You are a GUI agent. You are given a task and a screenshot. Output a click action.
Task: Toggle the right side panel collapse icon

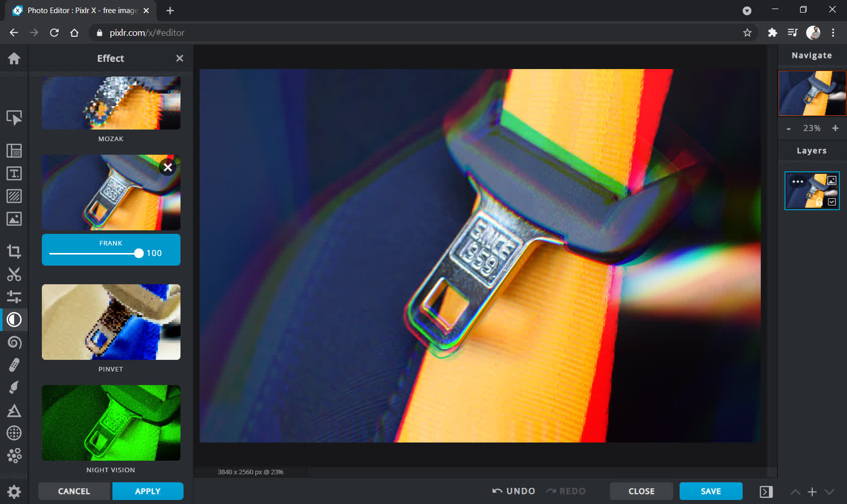click(766, 491)
